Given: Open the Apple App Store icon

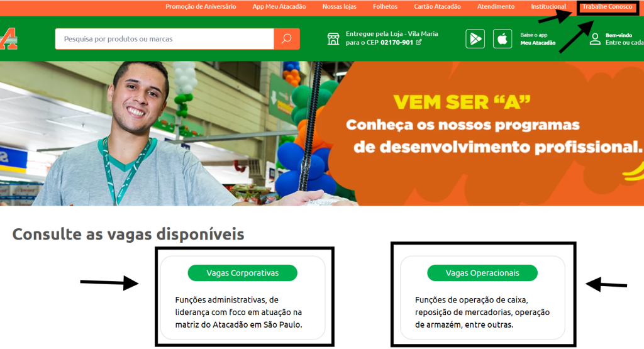Looking at the screenshot, I should (x=502, y=39).
